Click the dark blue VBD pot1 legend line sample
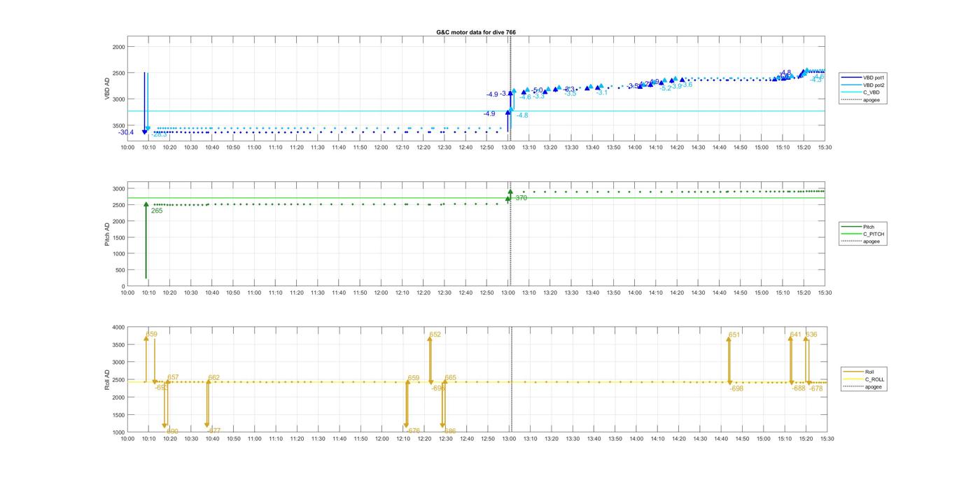The height and width of the screenshot is (485, 980). pyautogui.click(x=853, y=78)
